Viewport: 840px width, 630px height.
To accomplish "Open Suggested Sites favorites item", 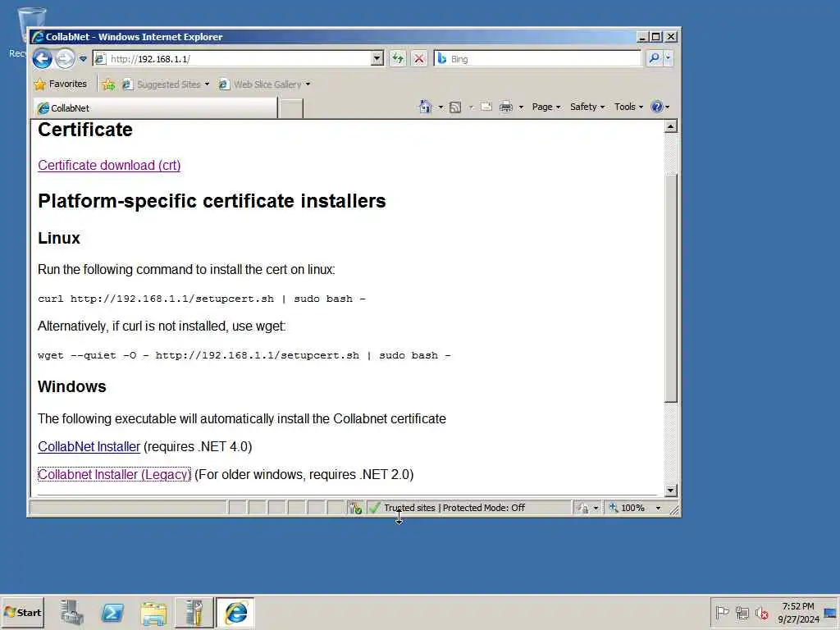I will click(x=165, y=84).
